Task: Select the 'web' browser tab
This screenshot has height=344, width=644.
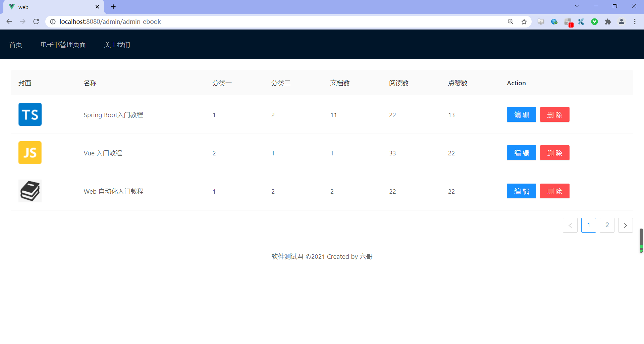Action: [x=54, y=7]
